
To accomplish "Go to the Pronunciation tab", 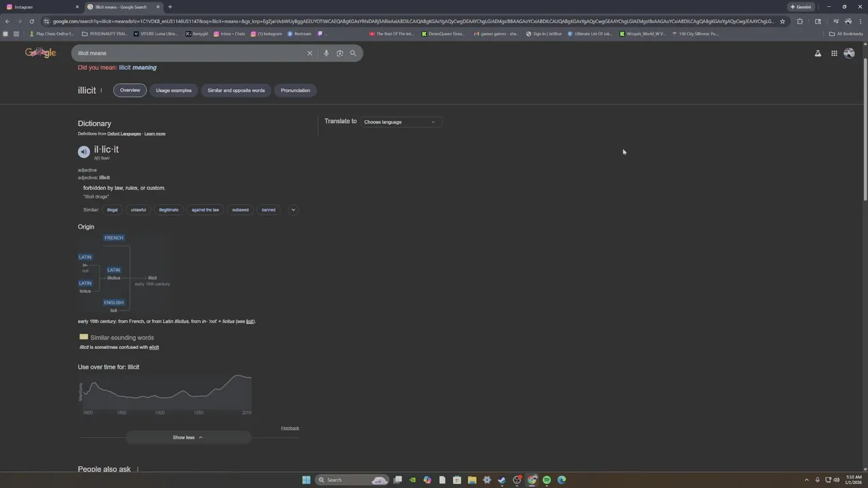I will pos(296,90).
